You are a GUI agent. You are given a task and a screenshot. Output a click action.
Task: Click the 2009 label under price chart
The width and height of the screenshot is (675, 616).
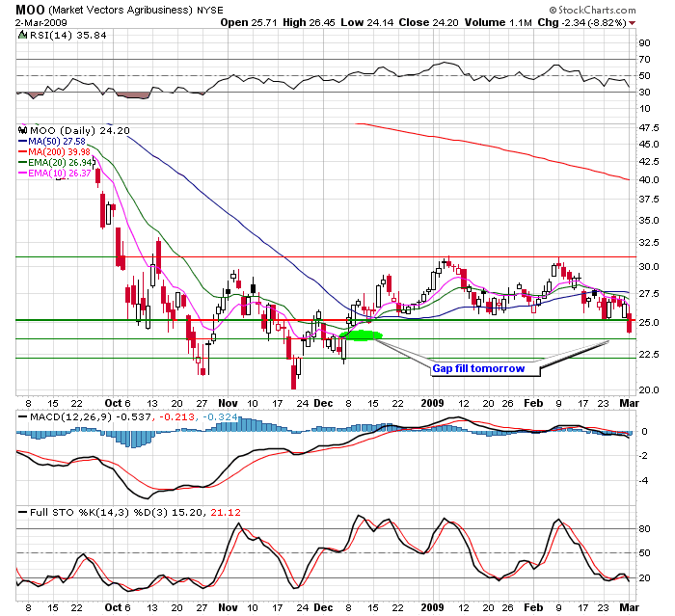432,403
